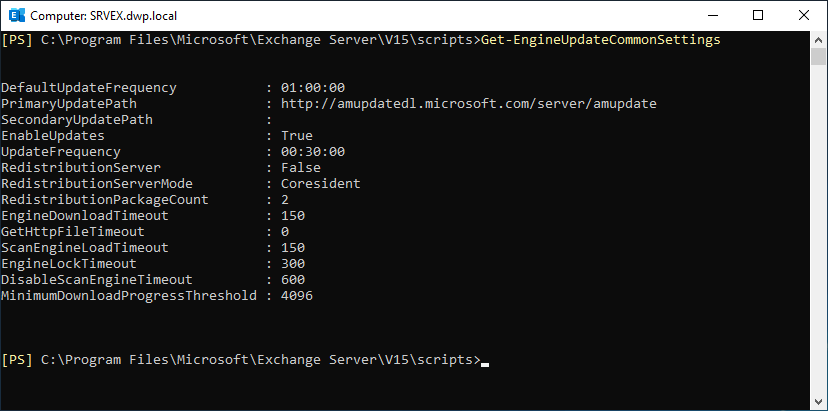This screenshot has width=828, height=411.
Task: Maximize the console window
Action: 757,15
